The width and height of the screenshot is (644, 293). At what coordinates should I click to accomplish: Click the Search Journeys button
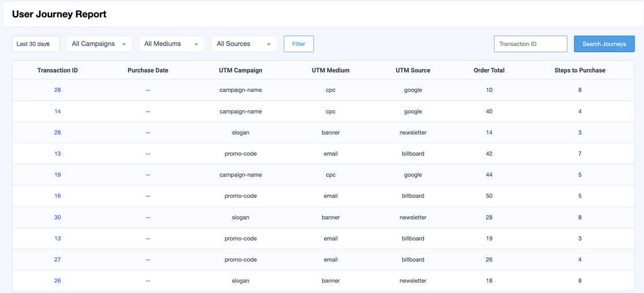point(604,44)
